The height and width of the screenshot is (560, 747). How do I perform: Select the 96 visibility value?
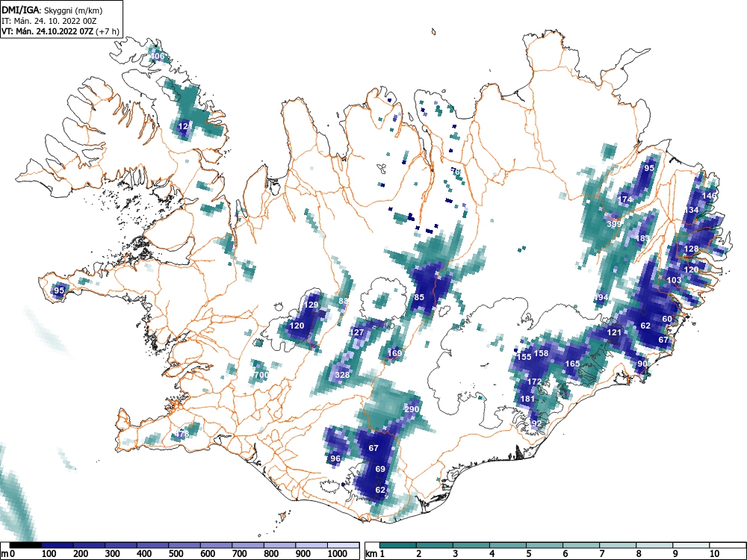point(335,458)
